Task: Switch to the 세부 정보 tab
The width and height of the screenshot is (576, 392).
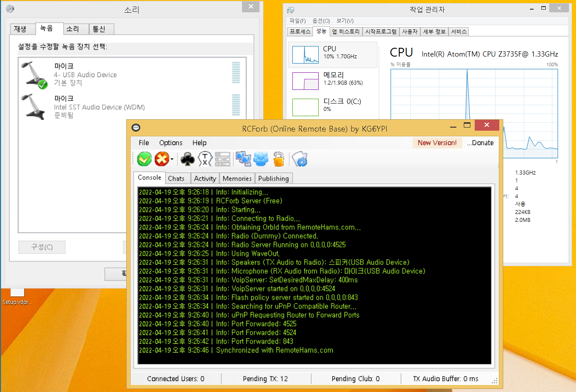Action: click(435, 32)
